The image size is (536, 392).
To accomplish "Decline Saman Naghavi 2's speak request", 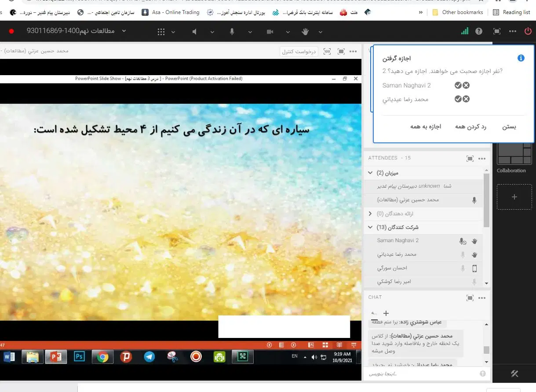I will point(466,86).
